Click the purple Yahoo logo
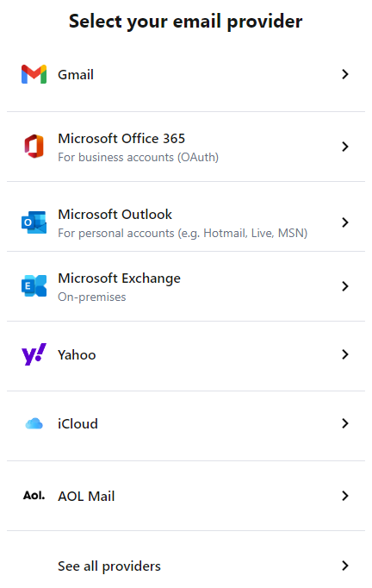Viewport: 372px width, 588px height. [x=34, y=354]
